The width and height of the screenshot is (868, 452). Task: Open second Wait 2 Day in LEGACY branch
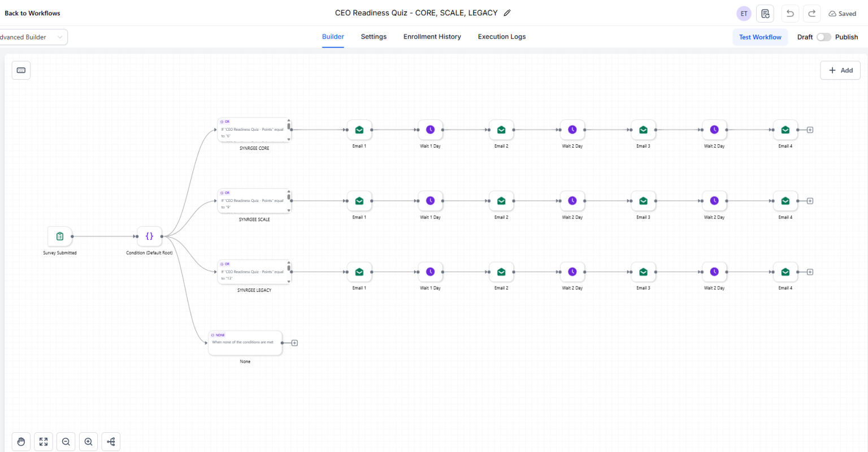point(714,272)
